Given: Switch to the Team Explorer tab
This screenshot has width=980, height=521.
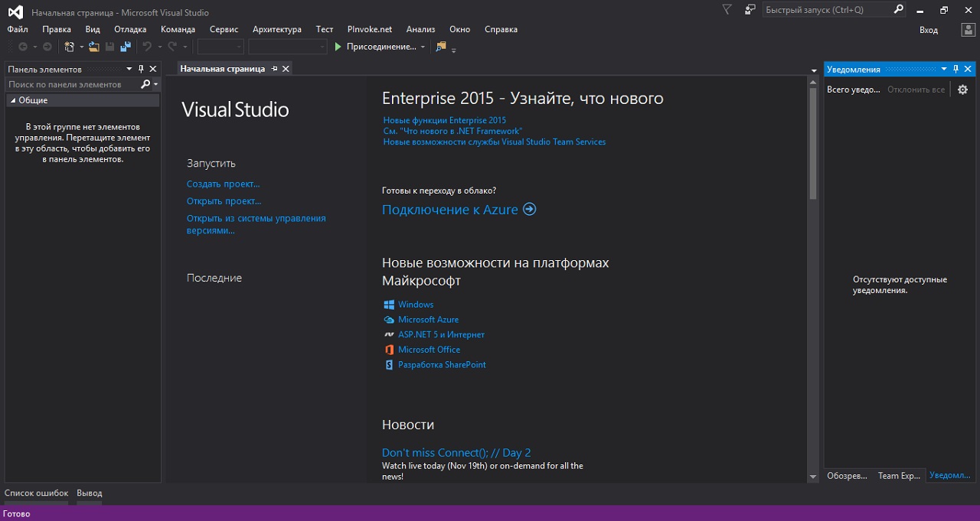Looking at the screenshot, I should pos(899,476).
